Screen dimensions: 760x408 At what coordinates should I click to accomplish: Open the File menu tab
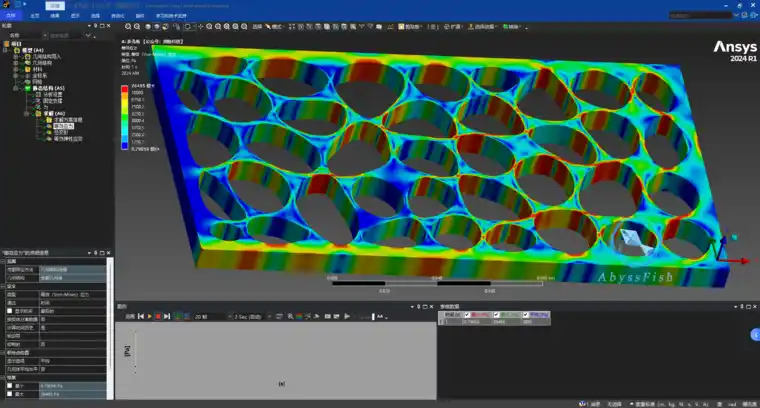[x=11, y=16]
